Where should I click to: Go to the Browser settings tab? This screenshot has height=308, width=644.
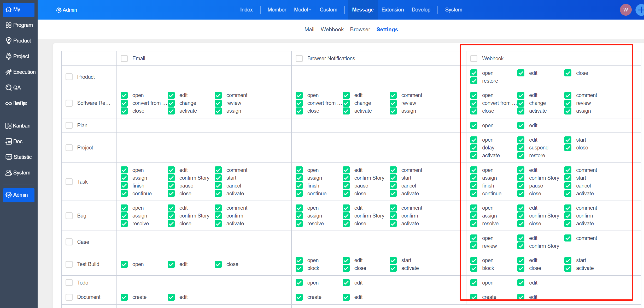coord(360,29)
